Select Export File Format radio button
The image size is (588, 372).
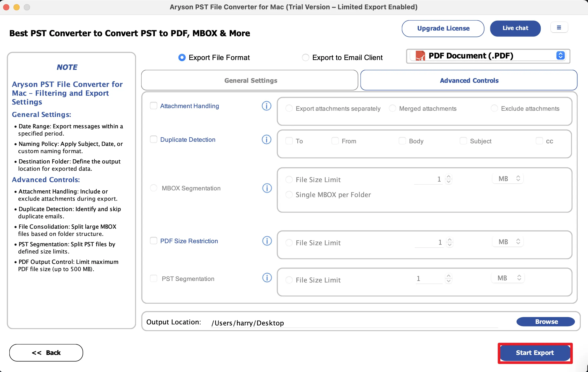(x=182, y=57)
